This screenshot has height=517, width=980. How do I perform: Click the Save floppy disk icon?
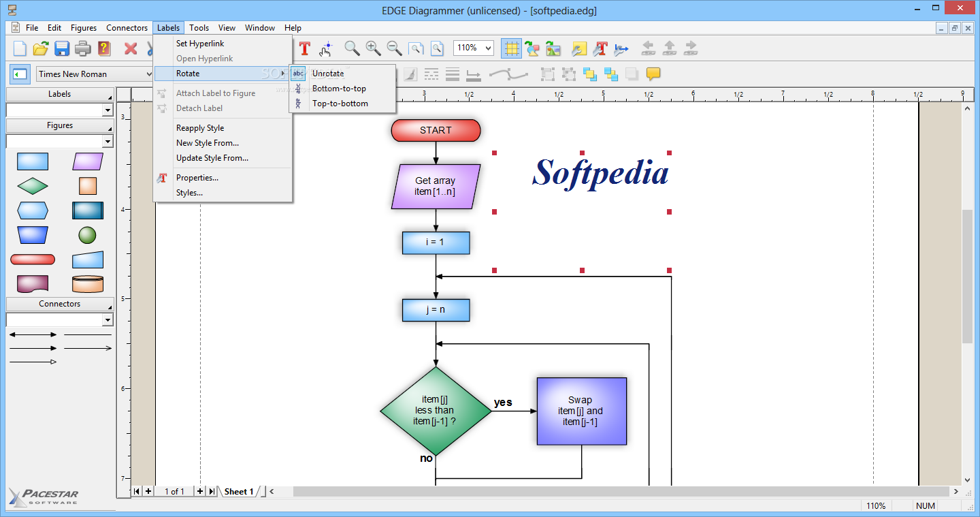(62, 48)
